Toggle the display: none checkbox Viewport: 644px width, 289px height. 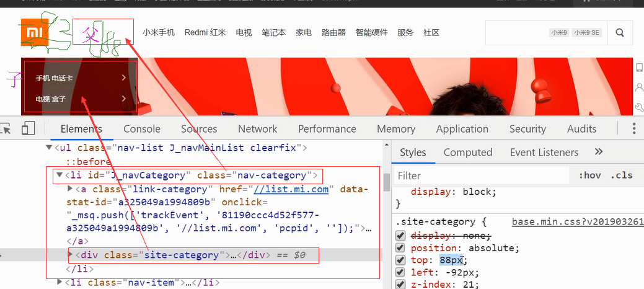point(400,236)
